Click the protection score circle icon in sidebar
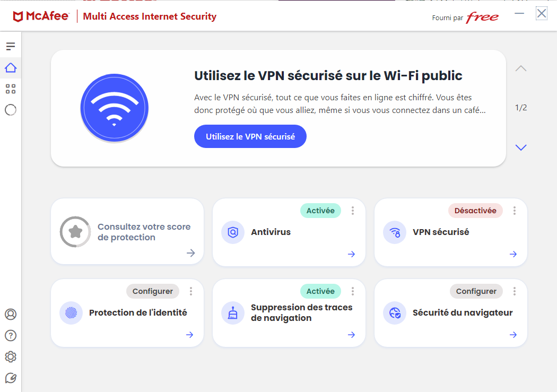This screenshot has height=392, width=557. click(11, 110)
